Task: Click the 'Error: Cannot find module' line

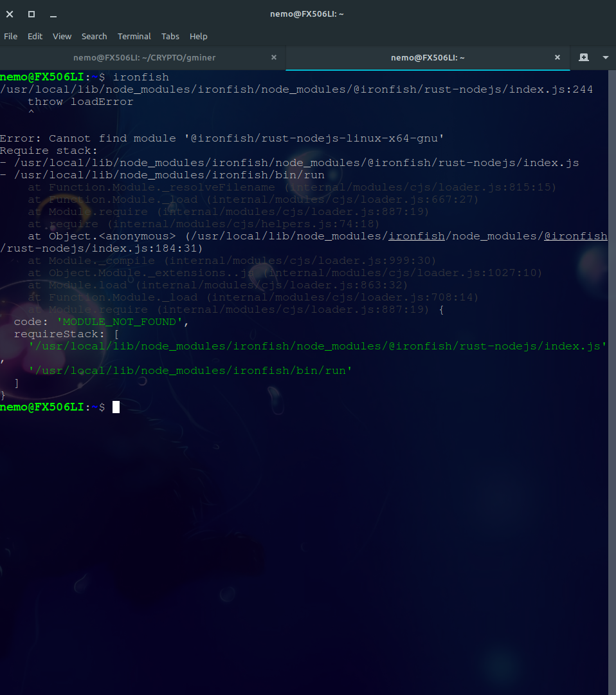Action: (222, 138)
